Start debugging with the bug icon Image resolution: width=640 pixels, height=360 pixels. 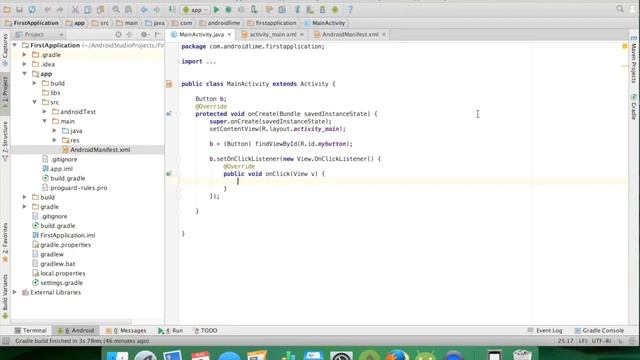(x=229, y=9)
